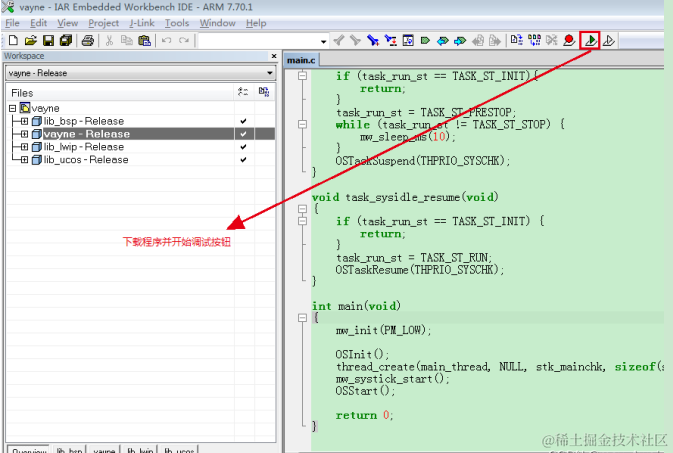
Task: Open the File menu
Action: [12, 23]
